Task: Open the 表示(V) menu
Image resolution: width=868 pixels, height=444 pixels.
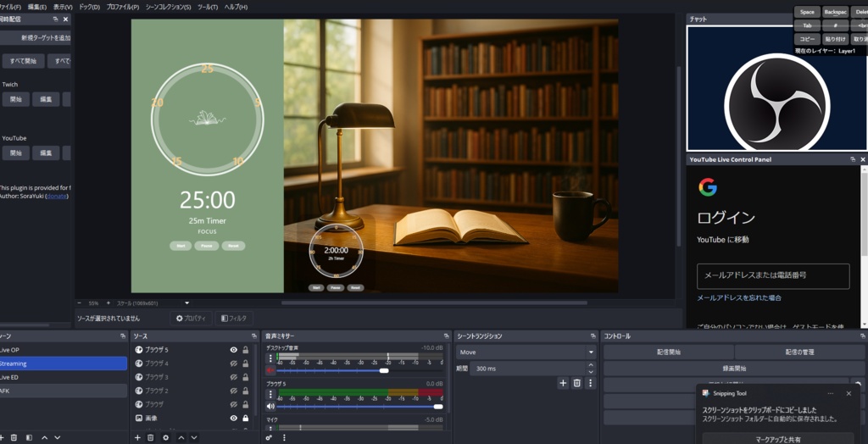Action: 63,7
